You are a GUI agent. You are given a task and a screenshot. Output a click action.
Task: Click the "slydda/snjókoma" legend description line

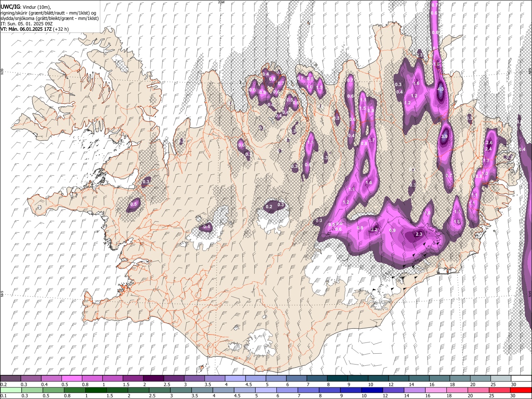pos(49,18)
